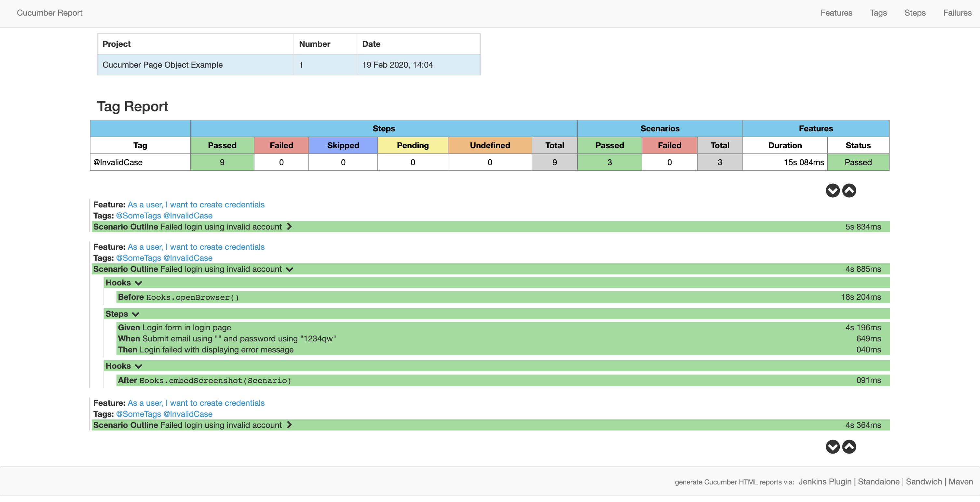Click top expand-all down arrow icon

pyautogui.click(x=832, y=191)
